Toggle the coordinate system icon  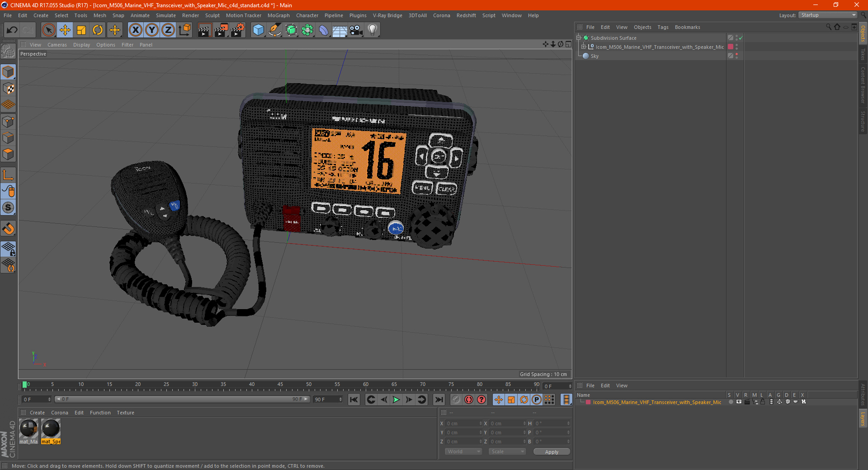(185, 30)
